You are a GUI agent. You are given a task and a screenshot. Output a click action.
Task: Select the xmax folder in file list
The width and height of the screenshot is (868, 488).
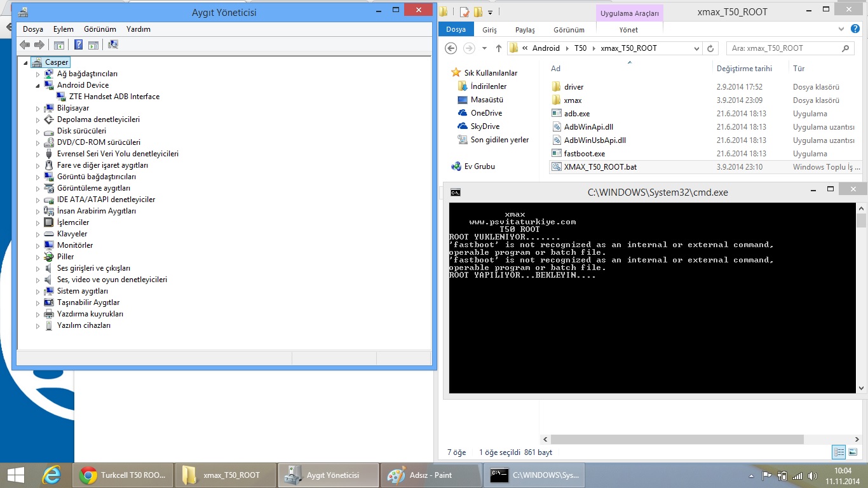click(573, 100)
